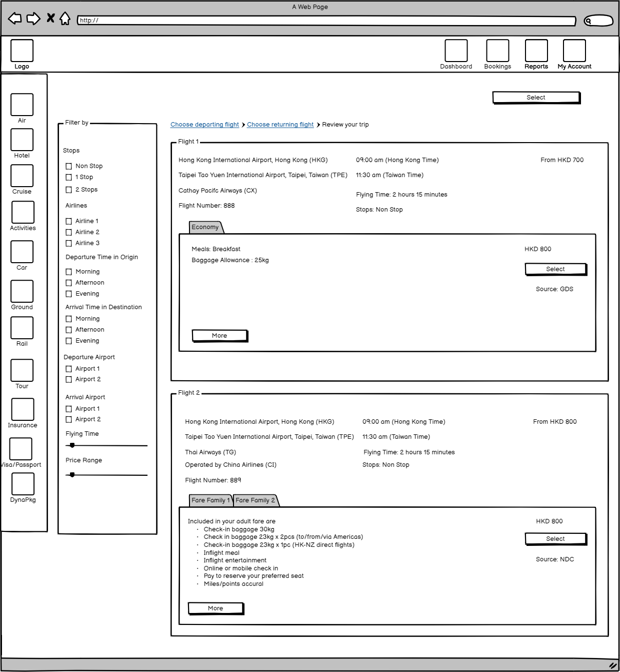Image resolution: width=620 pixels, height=672 pixels.
Task: Click the browser back arrow
Action: 15,19
